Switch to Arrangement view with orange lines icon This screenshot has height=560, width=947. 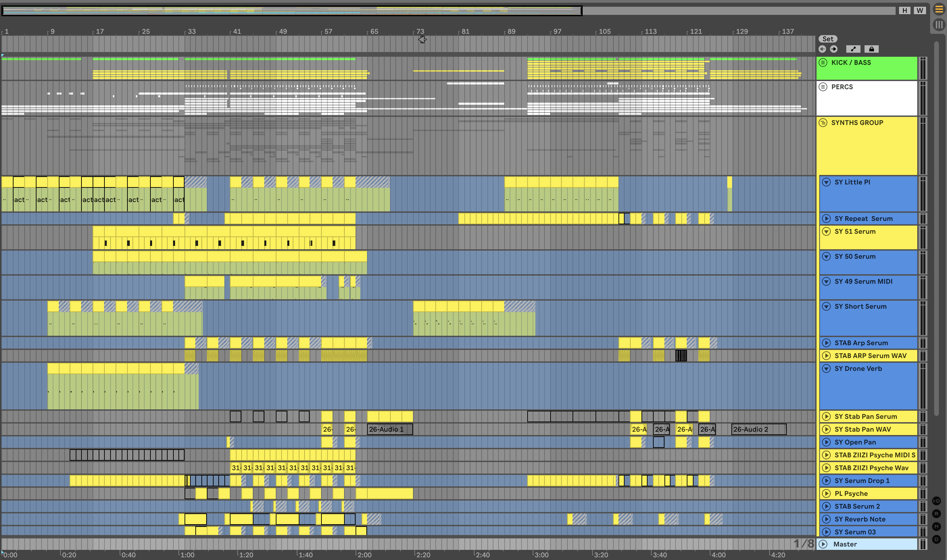[939, 9]
